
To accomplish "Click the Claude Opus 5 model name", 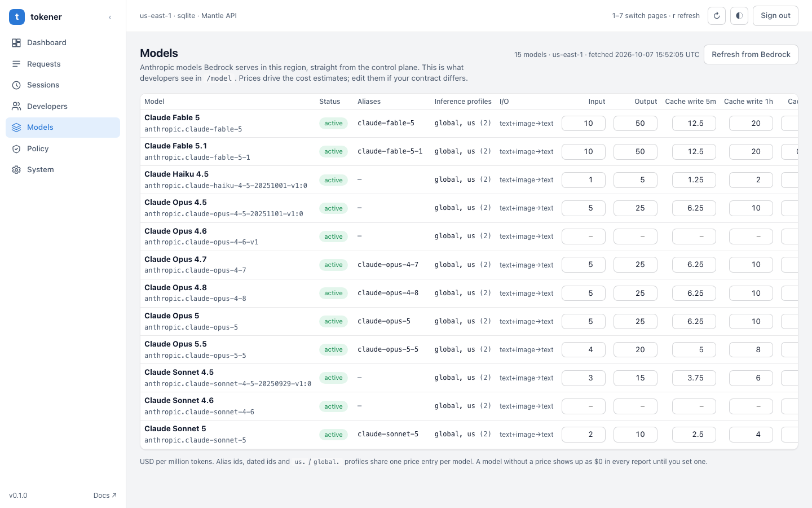I will (x=172, y=316).
